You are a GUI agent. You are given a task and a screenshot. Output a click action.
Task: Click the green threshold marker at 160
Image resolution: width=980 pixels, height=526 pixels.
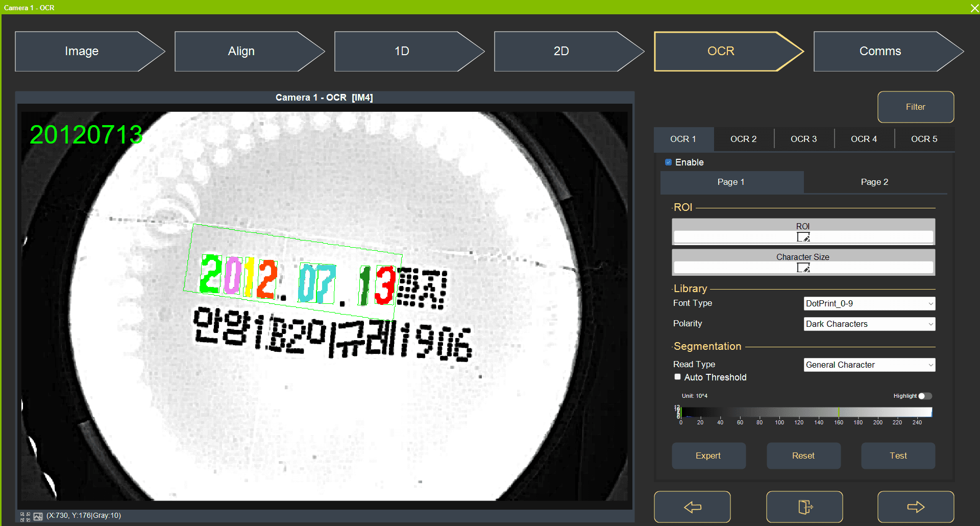click(x=839, y=412)
